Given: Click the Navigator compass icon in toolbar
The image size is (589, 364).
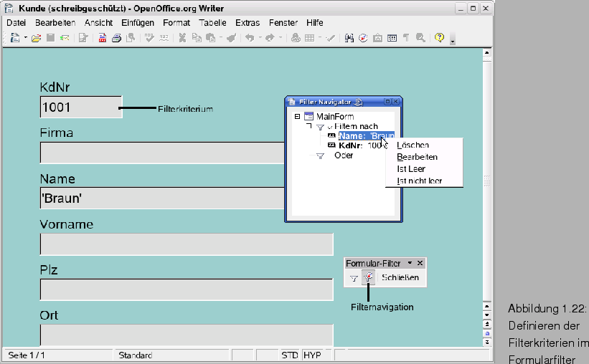Looking at the screenshot, I should [363, 38].
